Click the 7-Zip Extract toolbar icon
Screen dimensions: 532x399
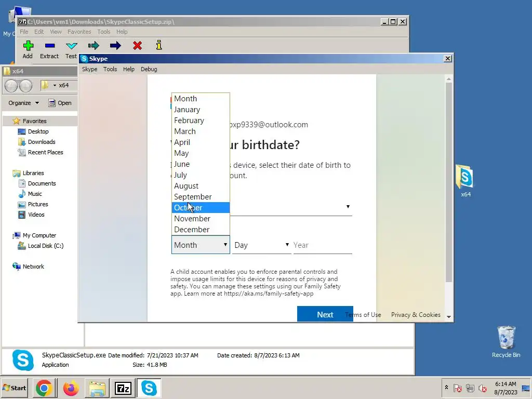point(49,46)
